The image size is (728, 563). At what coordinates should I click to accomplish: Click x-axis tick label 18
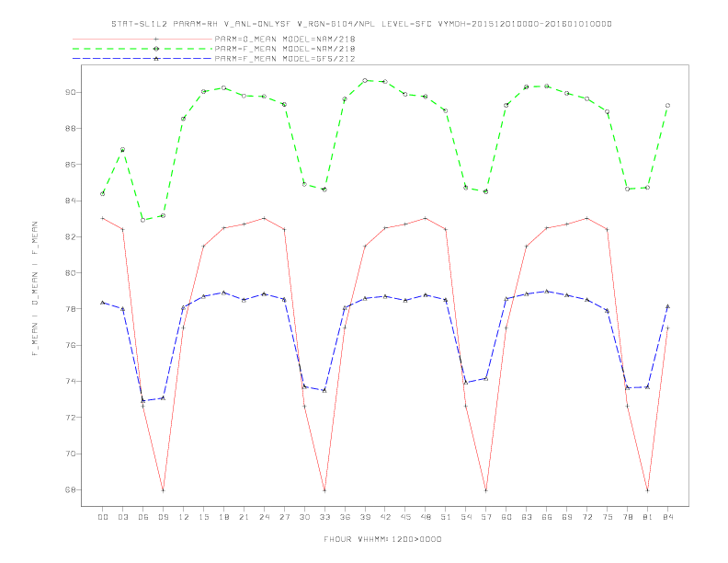coord(223,517)
